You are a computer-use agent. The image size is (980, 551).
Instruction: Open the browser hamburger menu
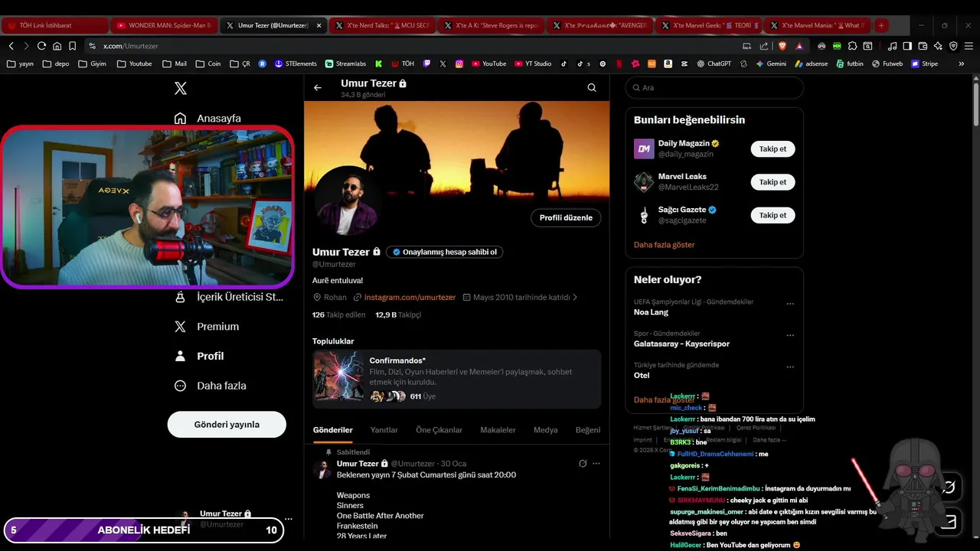click(x=969, y=46)
